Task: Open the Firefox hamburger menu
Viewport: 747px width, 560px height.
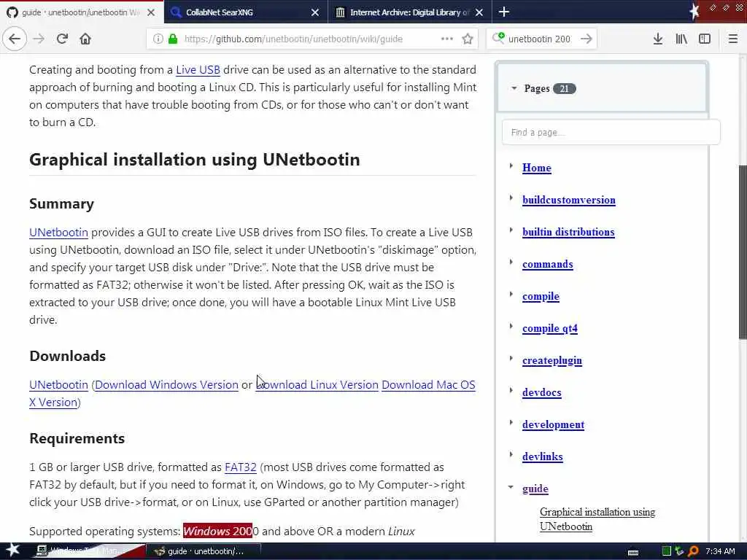Action: (x=733, y=39)
